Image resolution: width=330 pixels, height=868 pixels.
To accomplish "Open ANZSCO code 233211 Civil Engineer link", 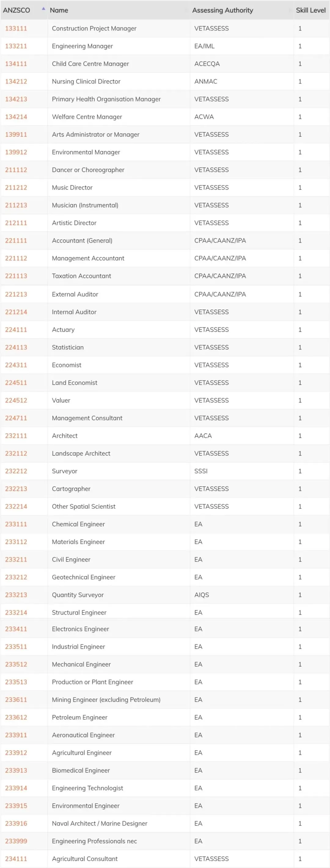I will [16, 559].
